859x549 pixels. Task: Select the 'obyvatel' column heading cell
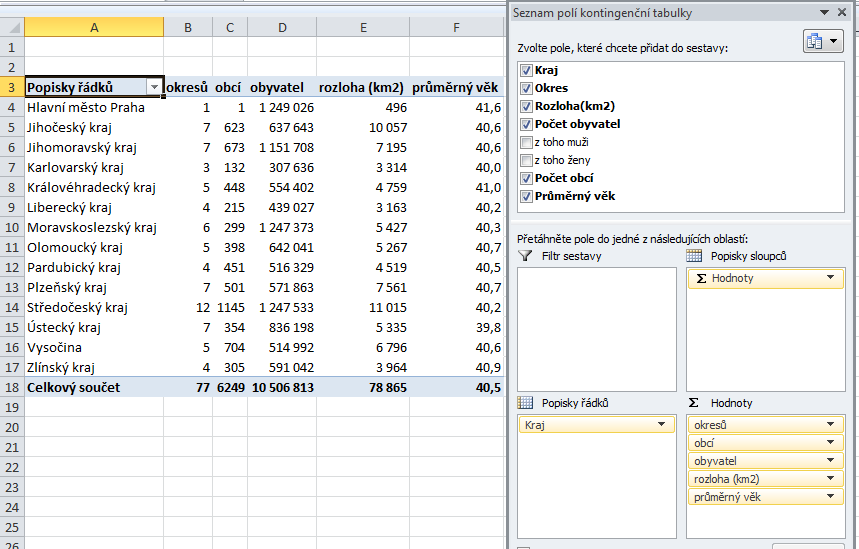pos(282,87)
